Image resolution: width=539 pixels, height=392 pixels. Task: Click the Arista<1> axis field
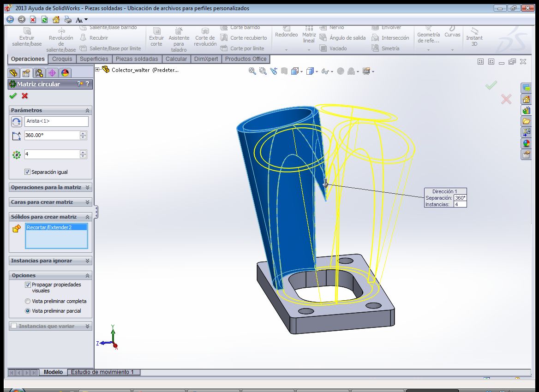(x=56, y=121)
